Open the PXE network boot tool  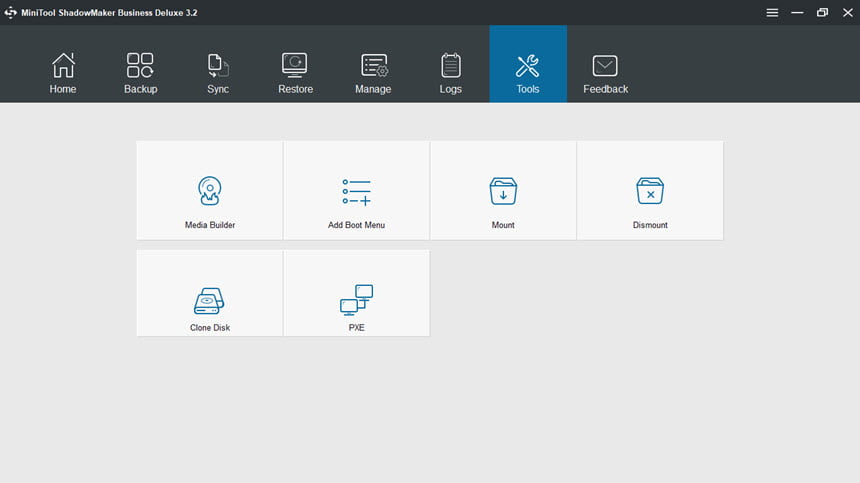[x=357, y=293]
